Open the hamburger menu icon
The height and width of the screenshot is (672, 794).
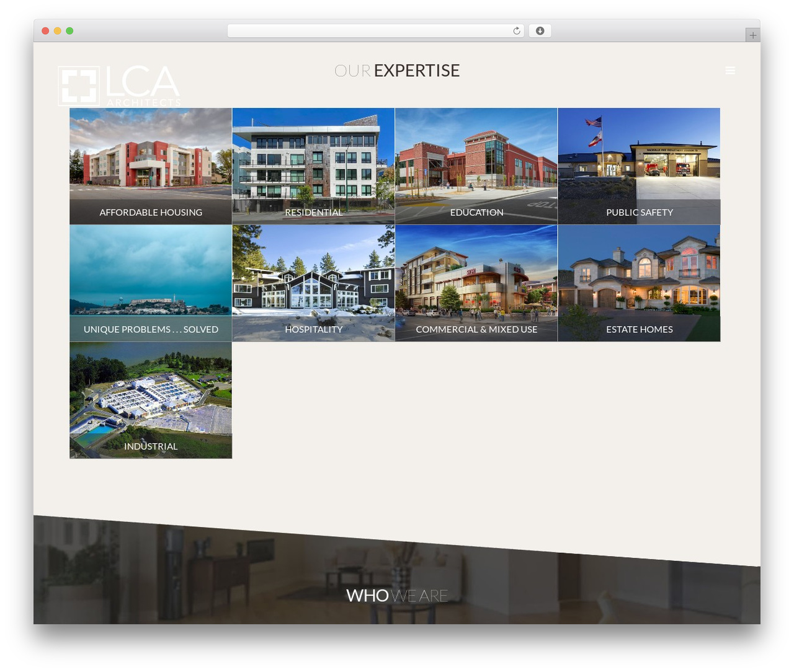(730, 71)
